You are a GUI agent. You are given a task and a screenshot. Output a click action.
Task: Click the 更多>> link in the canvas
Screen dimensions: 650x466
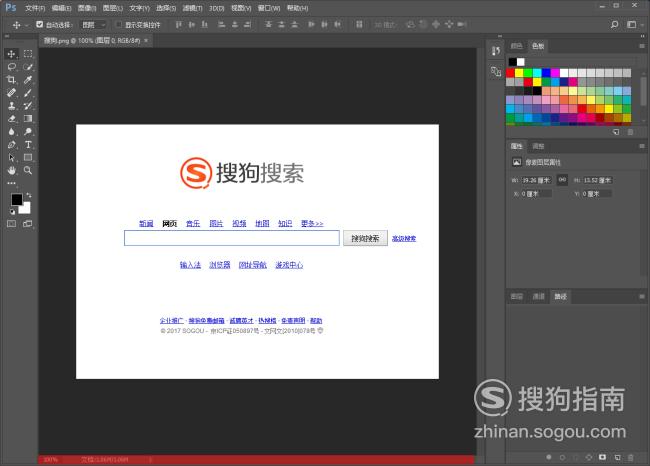point(312,223)
